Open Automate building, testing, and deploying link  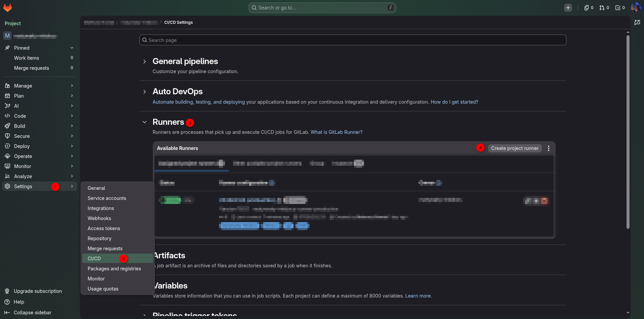click(x=199, y=102)
